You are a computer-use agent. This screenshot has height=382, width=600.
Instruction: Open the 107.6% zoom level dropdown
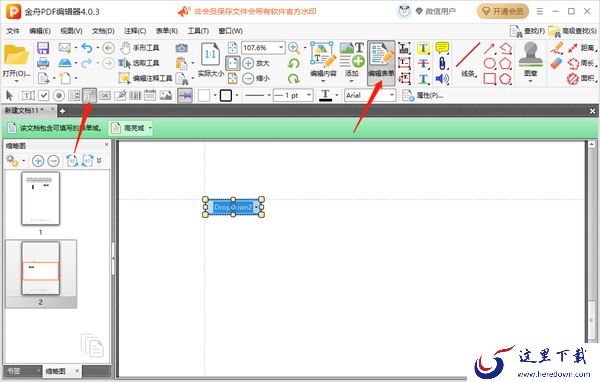click(281, 48)
